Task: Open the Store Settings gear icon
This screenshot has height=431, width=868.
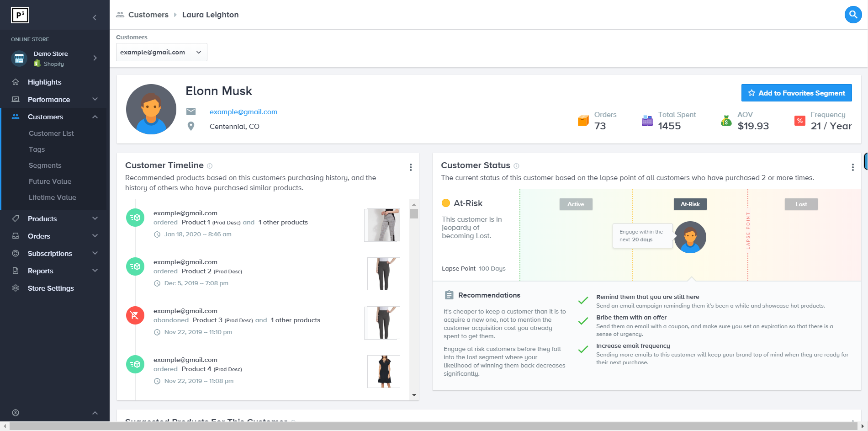Action: (x=15, y=288)
